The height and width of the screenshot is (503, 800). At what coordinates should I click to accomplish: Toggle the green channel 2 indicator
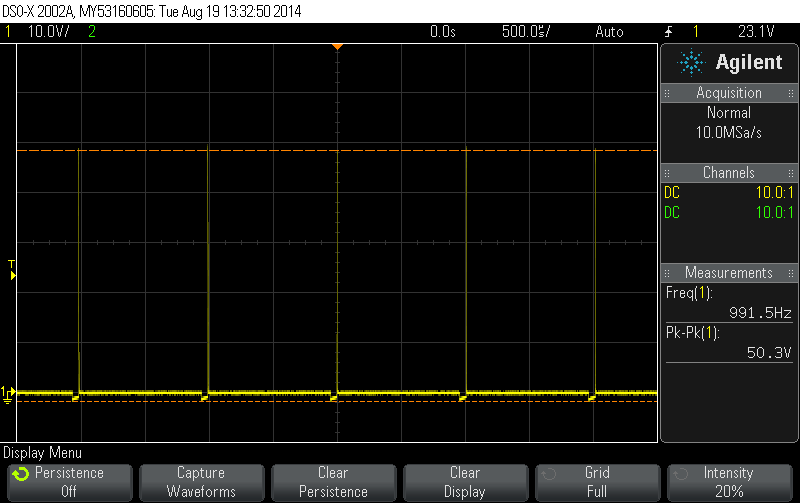click(x=92, y=32)
